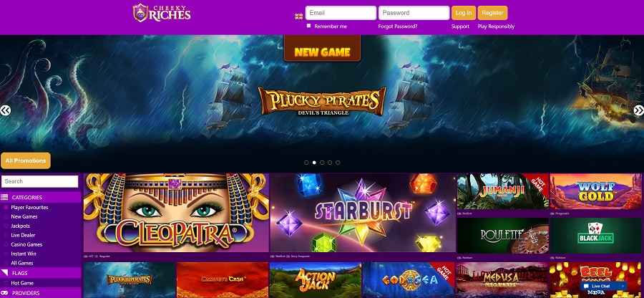Select the Jackpots category
The image size is (644, 298).
point(20,226)
